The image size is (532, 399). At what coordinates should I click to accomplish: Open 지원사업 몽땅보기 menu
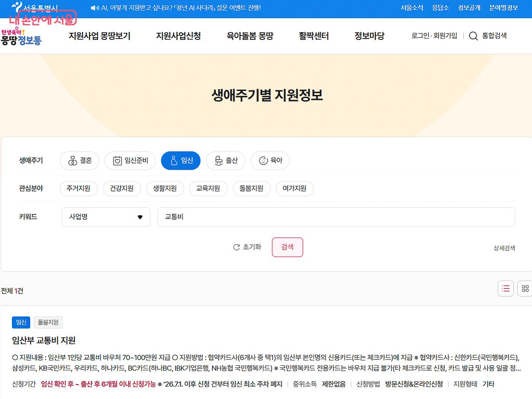[x=99, y=36]
